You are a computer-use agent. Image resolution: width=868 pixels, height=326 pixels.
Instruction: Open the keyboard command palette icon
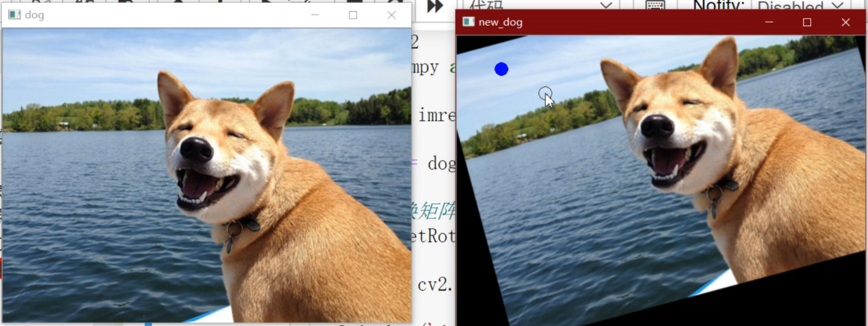[x=655, y=5]
